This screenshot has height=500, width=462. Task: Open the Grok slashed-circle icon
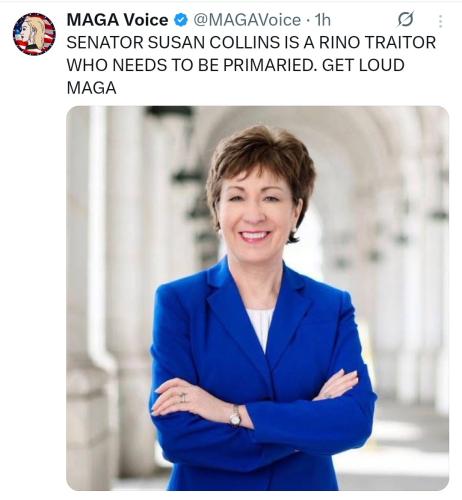pyautogui.click(x=406, y=19)
